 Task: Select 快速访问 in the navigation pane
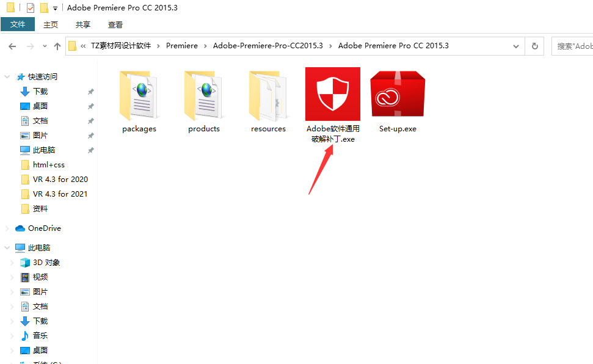(43, 77)
